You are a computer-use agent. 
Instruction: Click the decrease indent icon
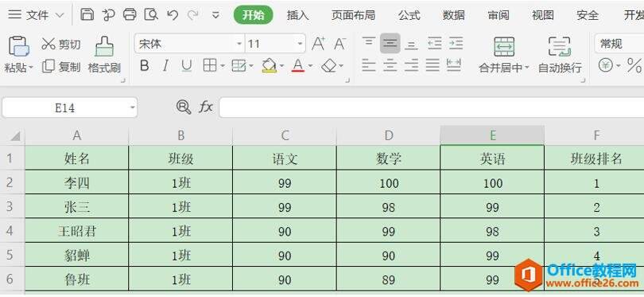[435, 43]
